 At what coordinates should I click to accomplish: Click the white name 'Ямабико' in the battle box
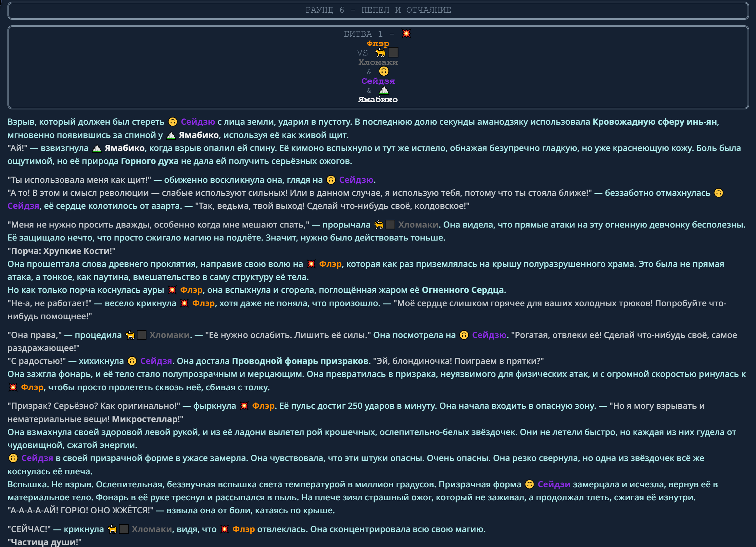(378, 100)
